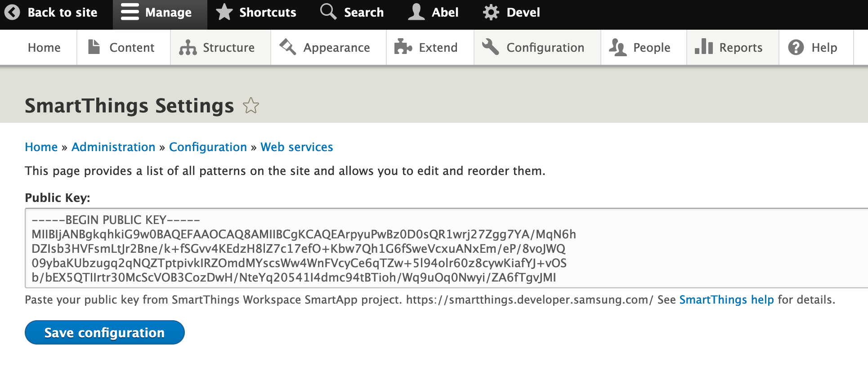Open the People admin menu label

click(652, 48)
